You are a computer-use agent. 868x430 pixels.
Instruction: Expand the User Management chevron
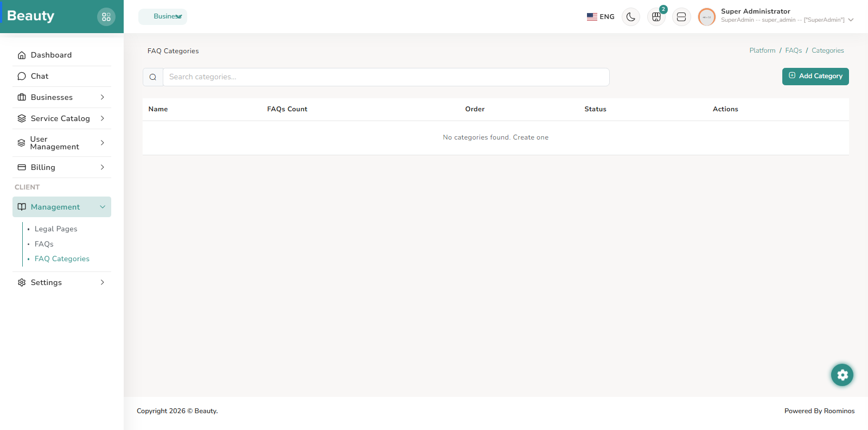103,143
